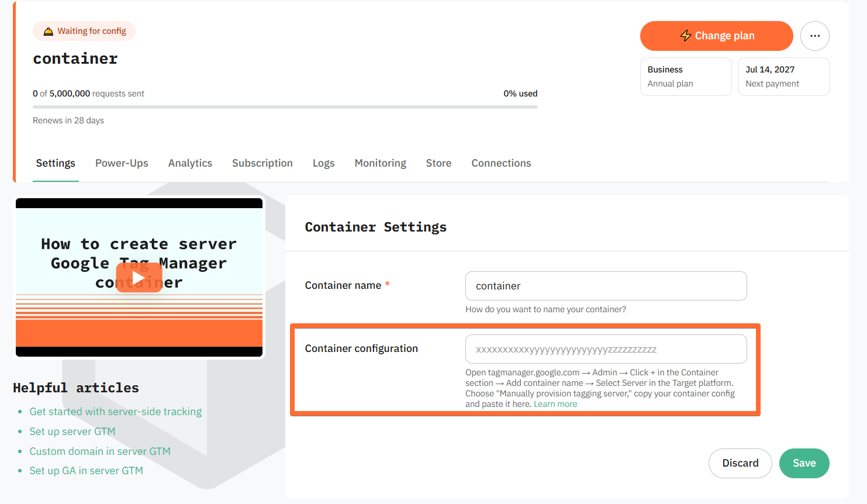The width and height of the screenshot is (867, 504).
Task: Click the Container configuration label
Action: click(361, 348)
